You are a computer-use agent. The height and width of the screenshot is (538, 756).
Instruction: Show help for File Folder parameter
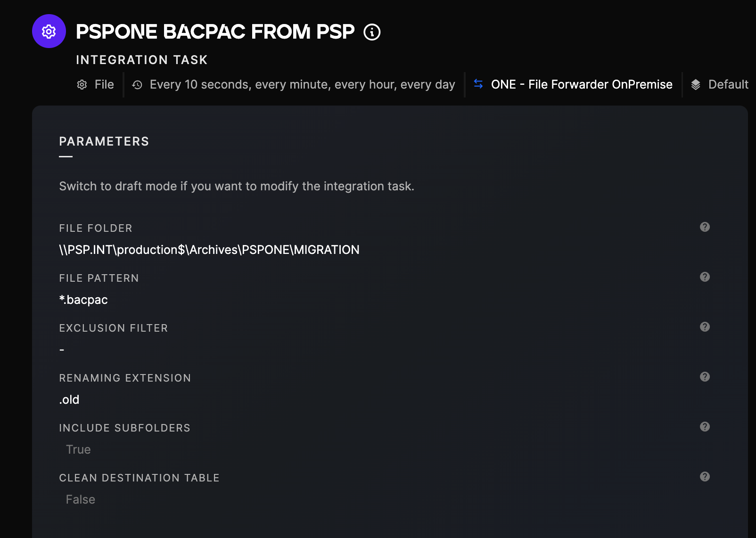(x=705, y=227)
